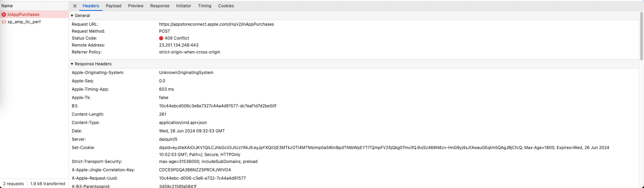Go to the Response tab
This screenshot has height=188, width=644.
point(160,6)
